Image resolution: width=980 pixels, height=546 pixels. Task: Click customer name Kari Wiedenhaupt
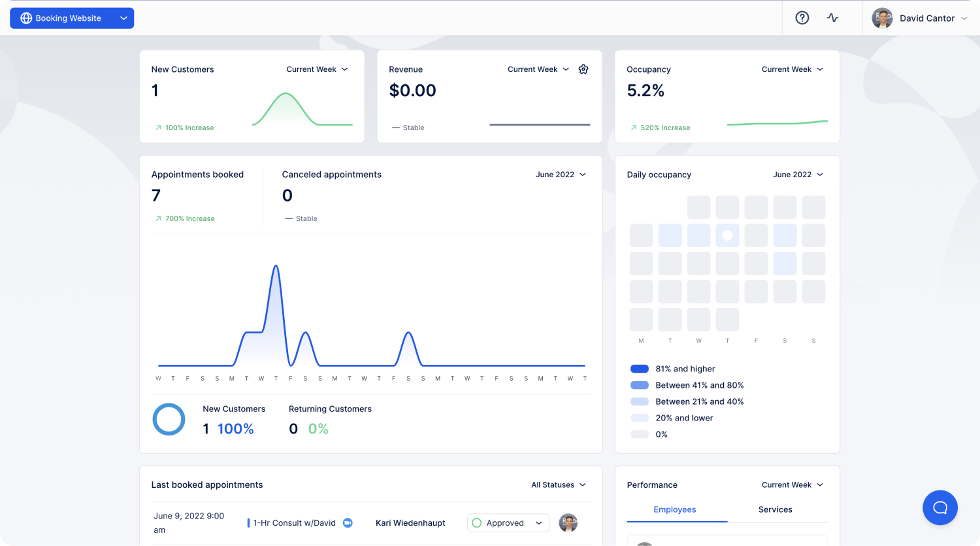click(x=410, y=523)
